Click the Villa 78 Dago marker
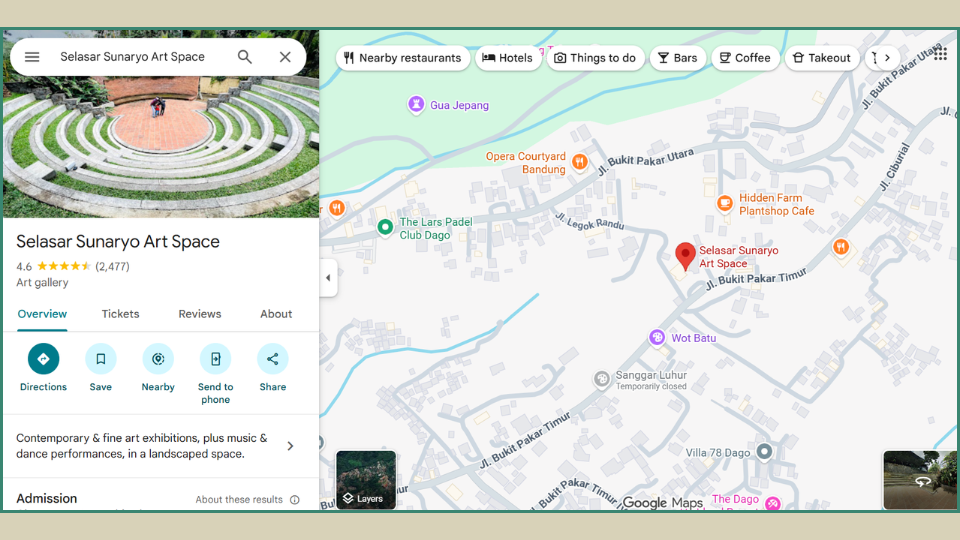The image size is (960, 540). [764, 452]
